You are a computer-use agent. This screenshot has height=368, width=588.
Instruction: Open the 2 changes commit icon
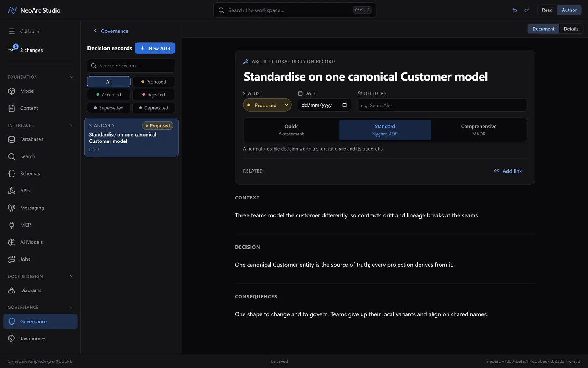pos(12,50)
